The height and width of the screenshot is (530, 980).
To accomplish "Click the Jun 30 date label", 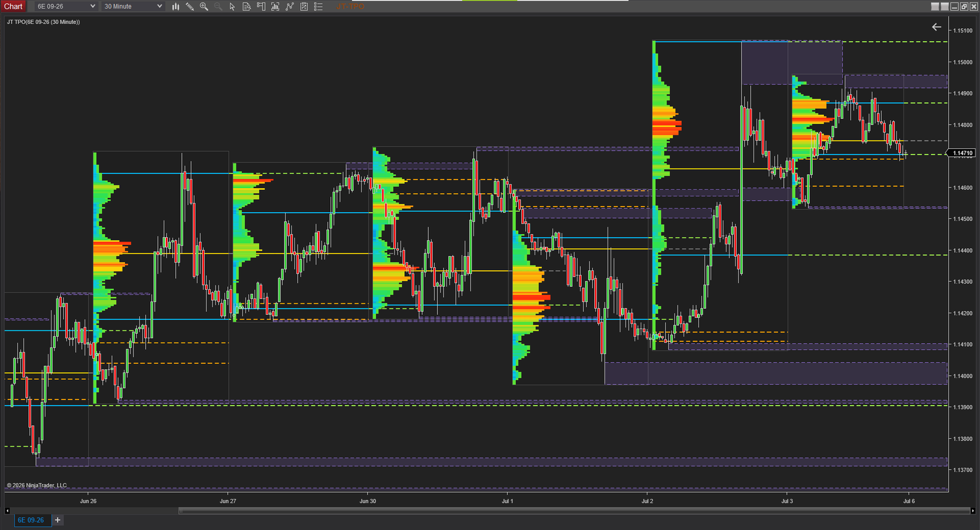I will click(x=367, y=501).
